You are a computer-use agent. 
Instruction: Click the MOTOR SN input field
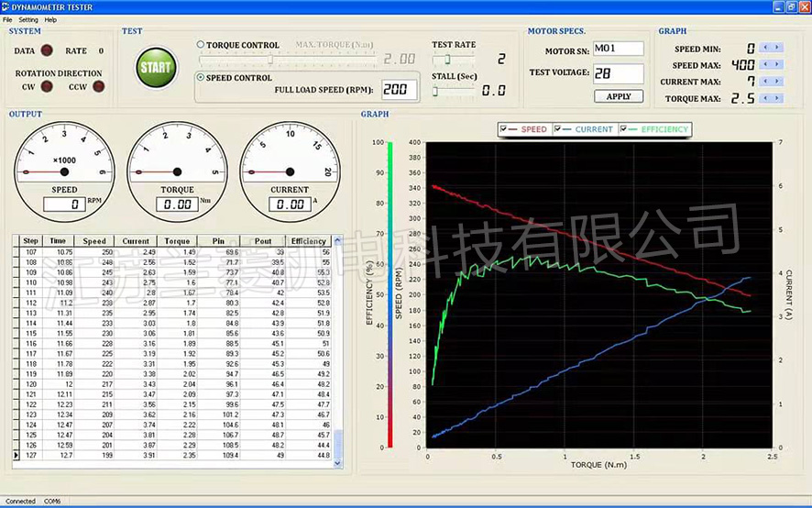618,48
